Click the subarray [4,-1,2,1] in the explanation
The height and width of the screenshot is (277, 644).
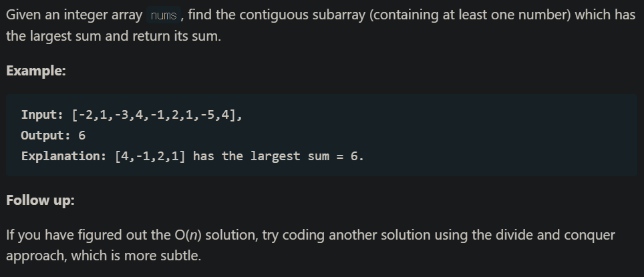(150, 156)
